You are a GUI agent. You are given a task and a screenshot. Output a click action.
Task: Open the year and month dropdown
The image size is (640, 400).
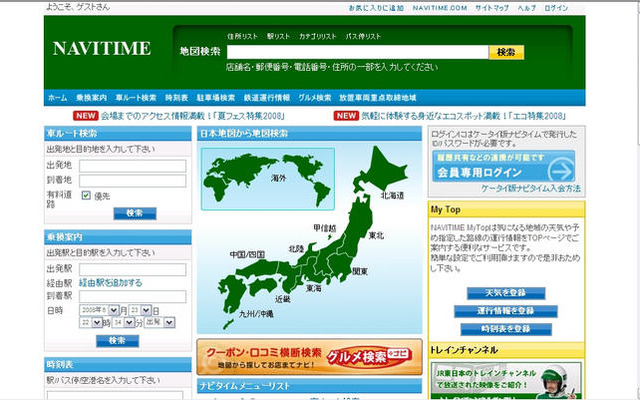99,310
